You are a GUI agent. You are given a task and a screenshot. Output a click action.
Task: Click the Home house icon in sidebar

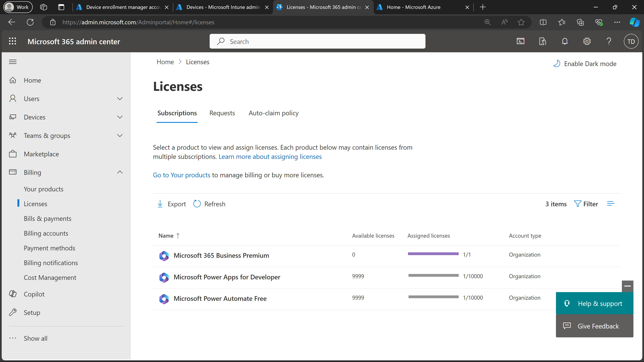pyautogui.click(x=13, y=80)
